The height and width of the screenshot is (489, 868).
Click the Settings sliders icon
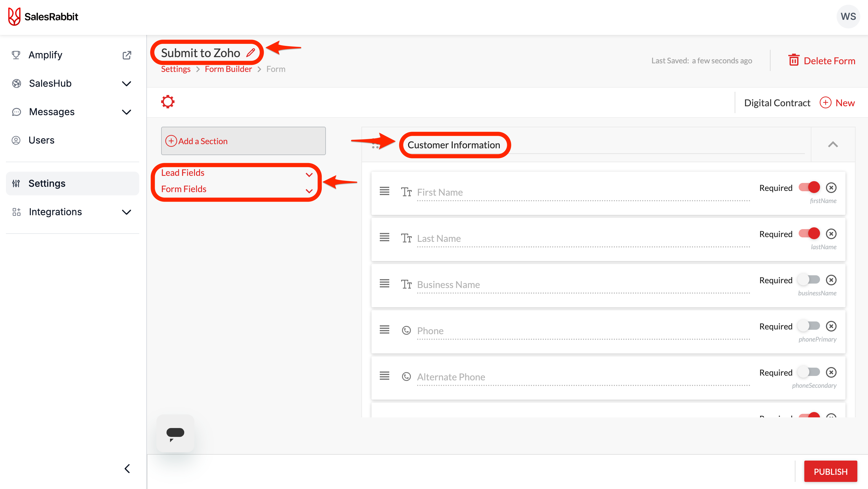coord(16,184)
